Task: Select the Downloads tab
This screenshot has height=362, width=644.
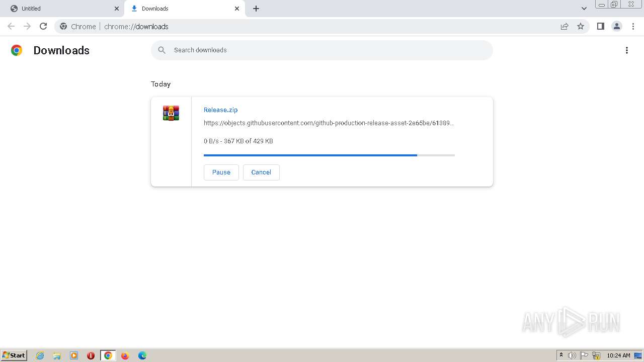Action: pos(185,9)
